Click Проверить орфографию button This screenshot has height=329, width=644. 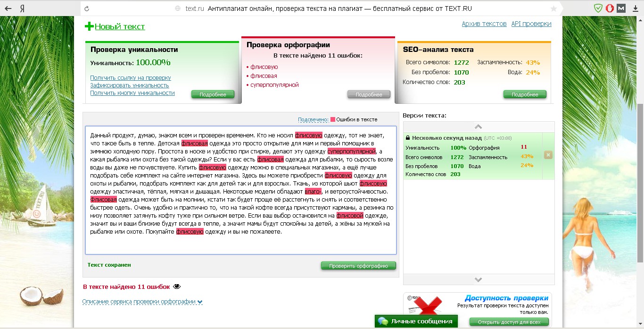tap(358, 266)
